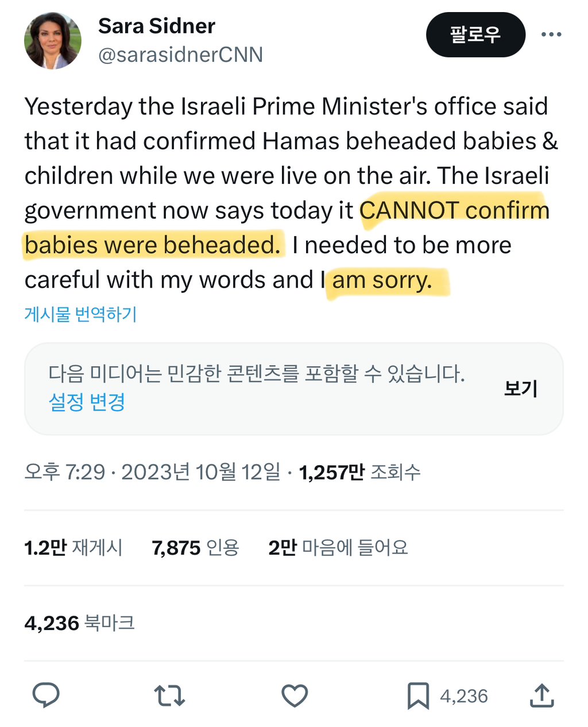
Task: Tap the 1,257만 조회수 view count
Action: click(x=359, y=472)
